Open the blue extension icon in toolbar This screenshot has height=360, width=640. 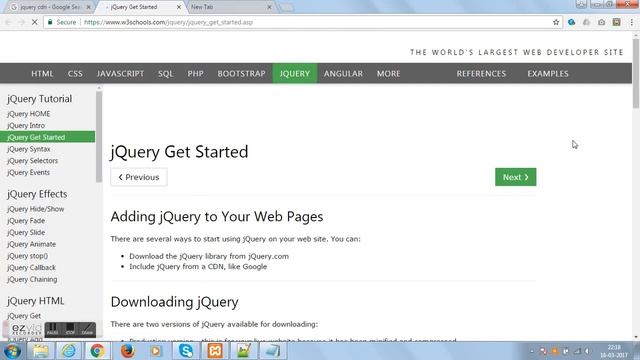click(x=571, y=22)
